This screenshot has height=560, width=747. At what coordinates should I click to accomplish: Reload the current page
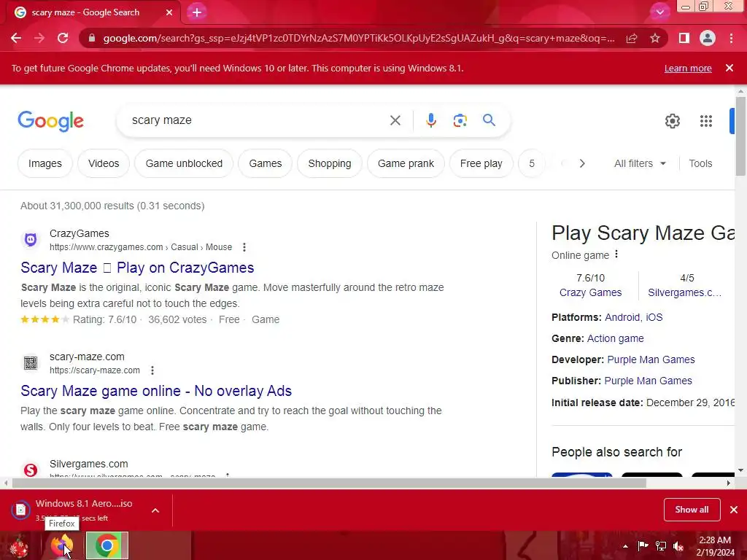click(x=63, y=38)
